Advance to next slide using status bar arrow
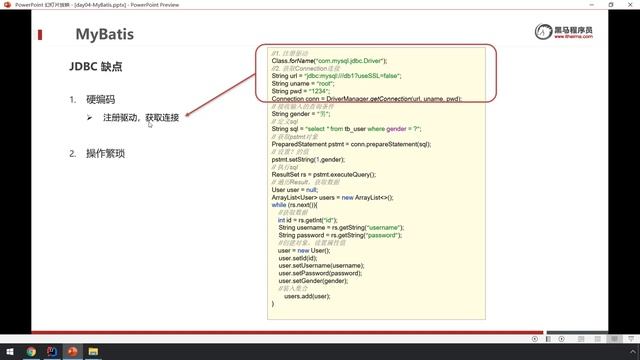 (x=562, y=339)
